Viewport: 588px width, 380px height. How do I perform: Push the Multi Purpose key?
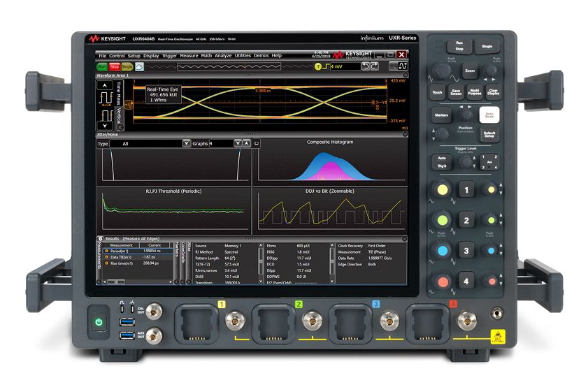click(474, 92)
